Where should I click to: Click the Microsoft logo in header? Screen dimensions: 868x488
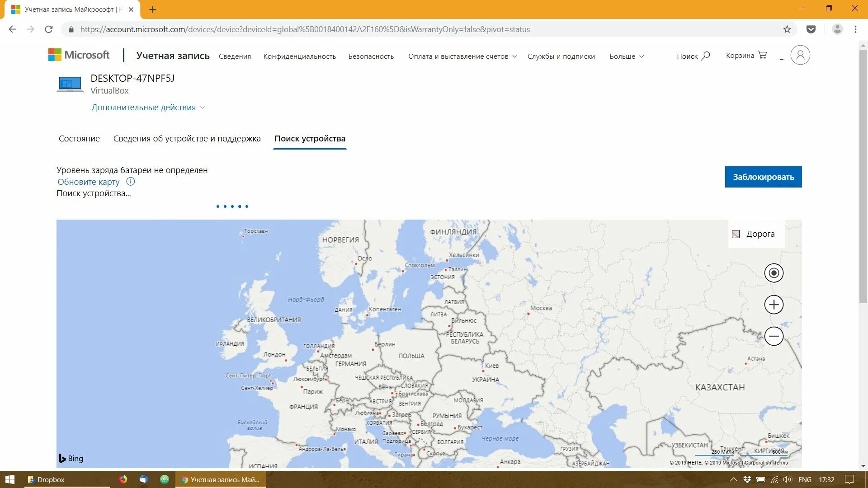tap(79, 55)
